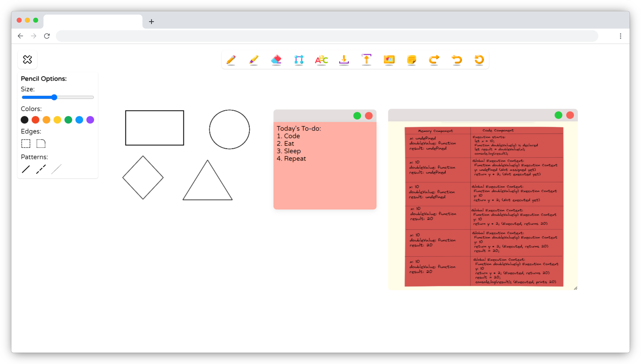Screen dimensions: 641x364
Task: Click the red execution context table image
Action: click(484, 207)
